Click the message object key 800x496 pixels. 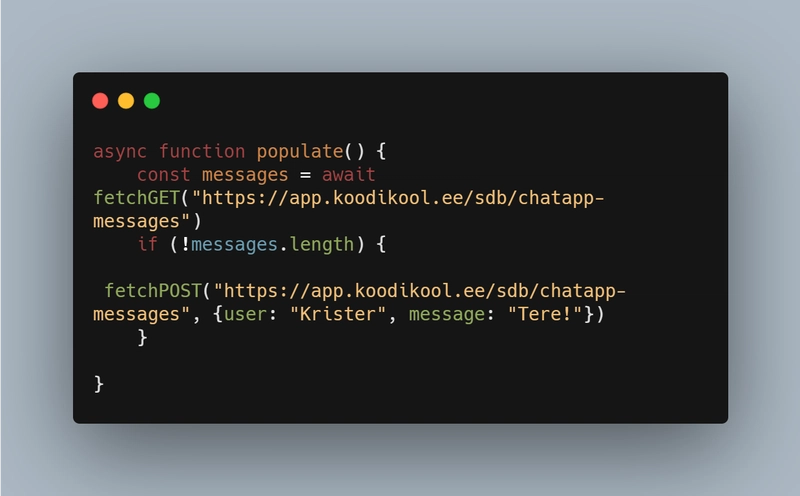(x=447, y=314)
